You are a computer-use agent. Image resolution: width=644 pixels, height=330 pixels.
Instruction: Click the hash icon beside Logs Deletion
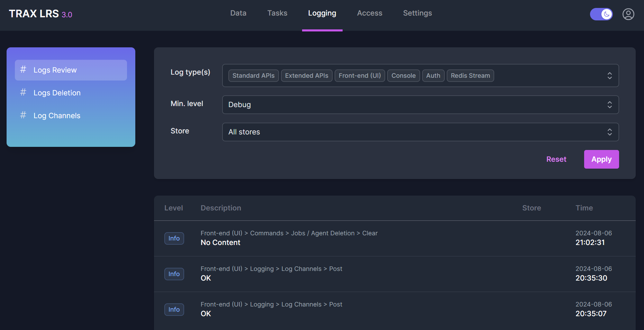23,93
